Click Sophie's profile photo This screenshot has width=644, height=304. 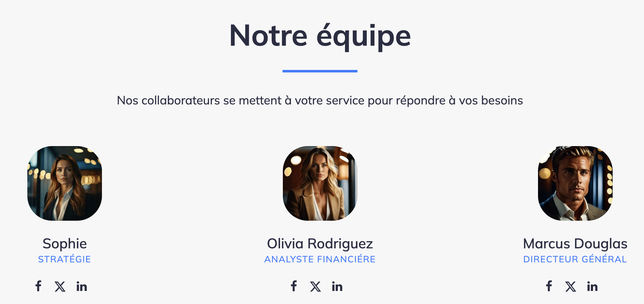point(65,183)
